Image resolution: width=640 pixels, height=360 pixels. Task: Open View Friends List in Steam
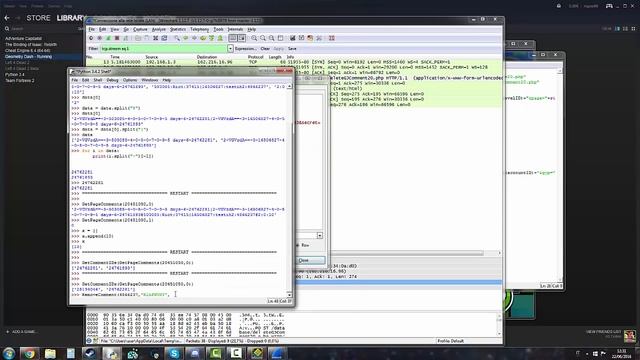[x=603, y=332]
